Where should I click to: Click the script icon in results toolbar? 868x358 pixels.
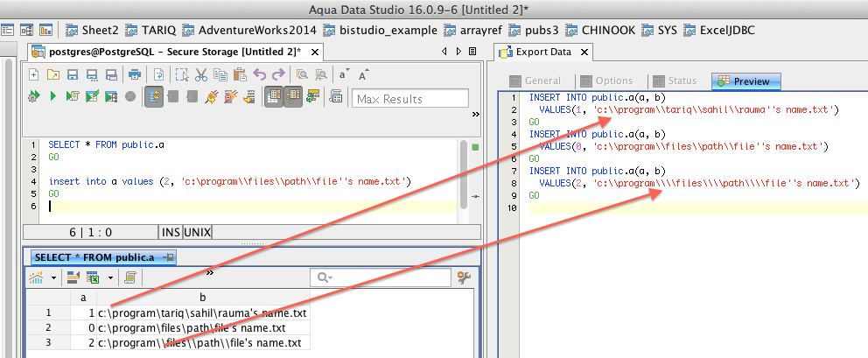coord(130,277)
